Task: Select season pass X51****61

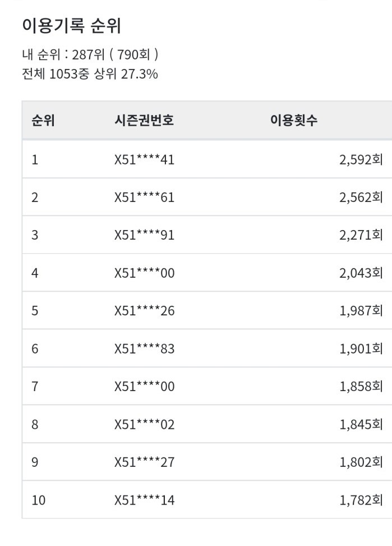Action: pos(145,198)
